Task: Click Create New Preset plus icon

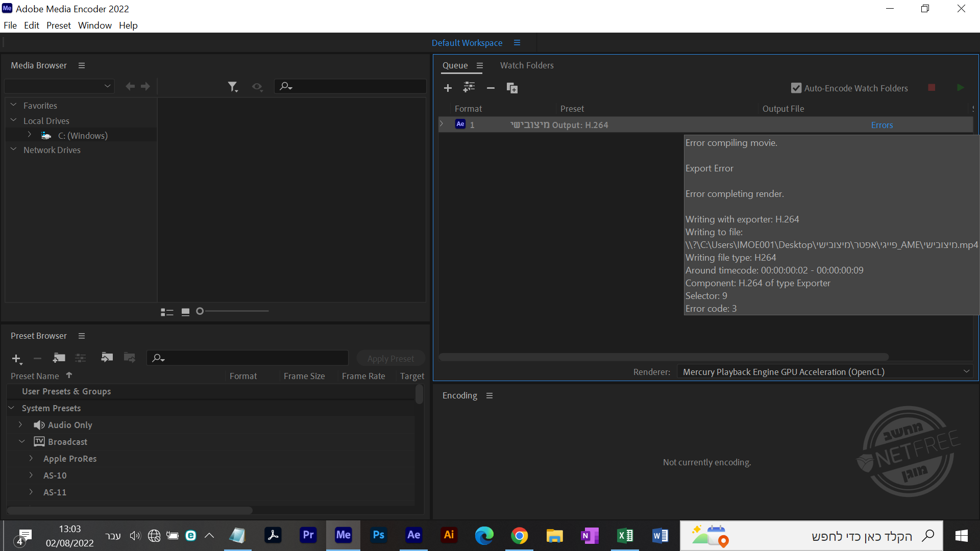Action: click(16, 359)
